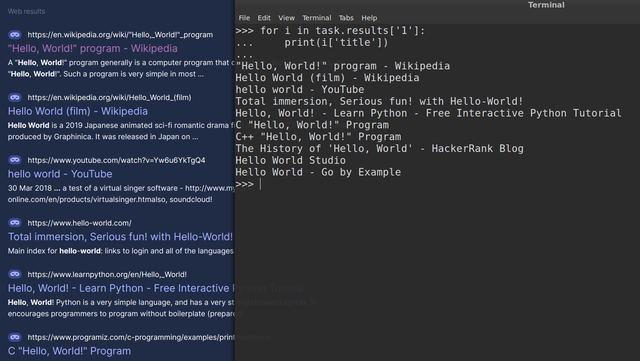Image resolution: width=640 pixels, height=361 pixels.
Task: Open the Terminal menu in menu bar
Action: tap(316, 18)
